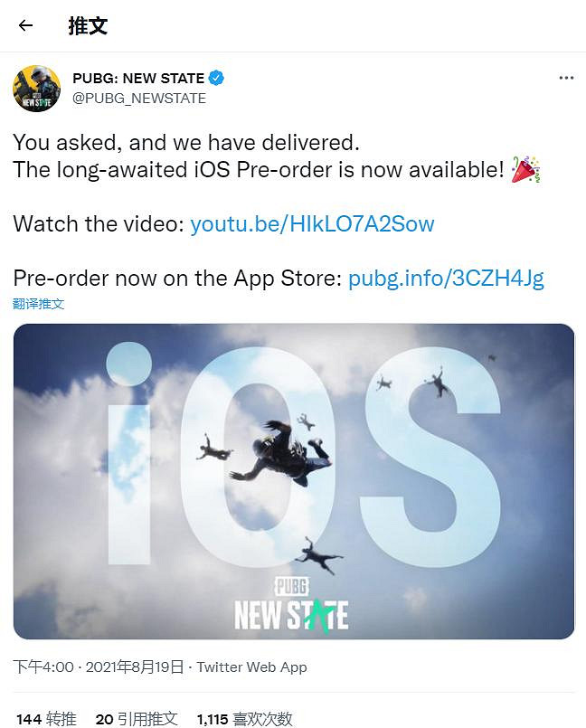View the 20 引用推文 quote tweets
This screenshot has width=586, height=728.
[x=137, y=719]
